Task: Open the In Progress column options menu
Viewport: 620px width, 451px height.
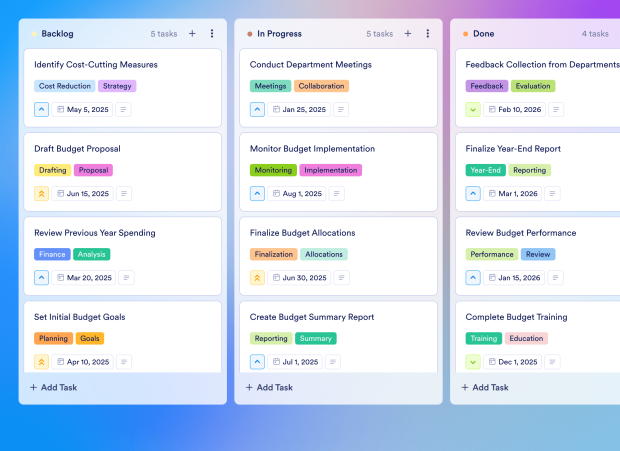Action: coord(427,33)
